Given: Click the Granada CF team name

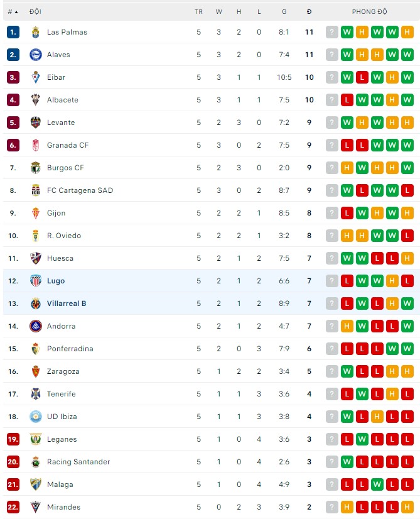Looking at the screenshot, I should tap(68, 145).
